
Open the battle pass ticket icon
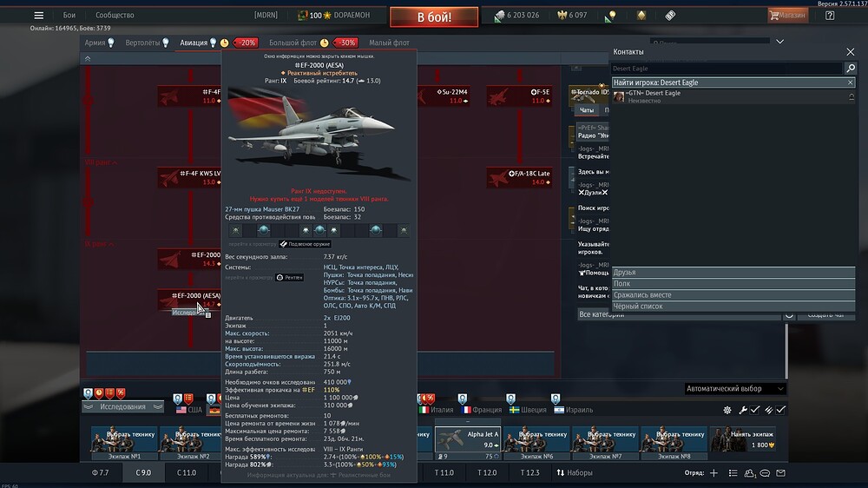670,16
